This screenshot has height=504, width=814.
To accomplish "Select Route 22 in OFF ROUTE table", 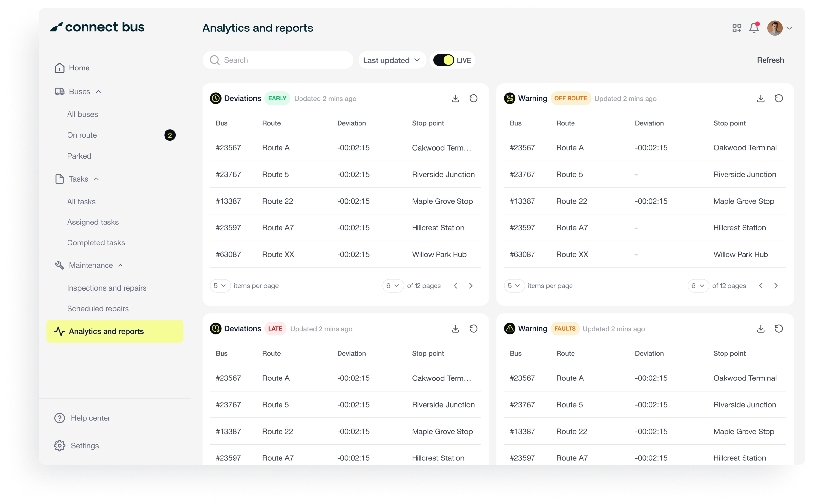I will click(571, 201).
